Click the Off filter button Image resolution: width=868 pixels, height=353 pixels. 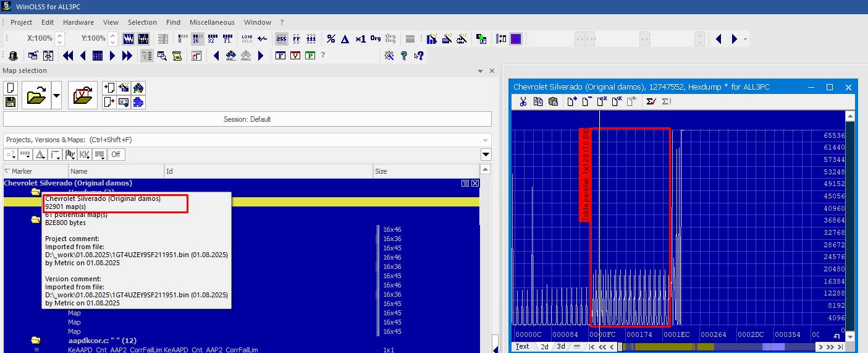coord(116,155)
